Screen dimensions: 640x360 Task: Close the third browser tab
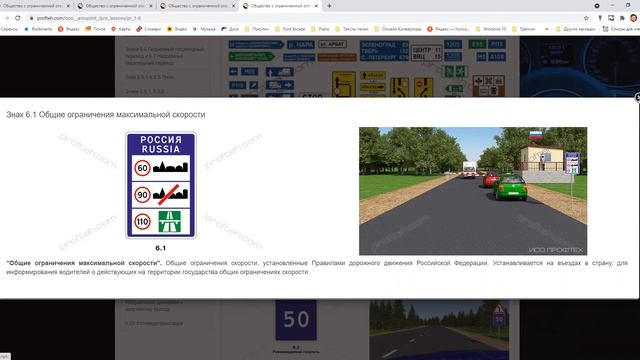coord(233,6)
